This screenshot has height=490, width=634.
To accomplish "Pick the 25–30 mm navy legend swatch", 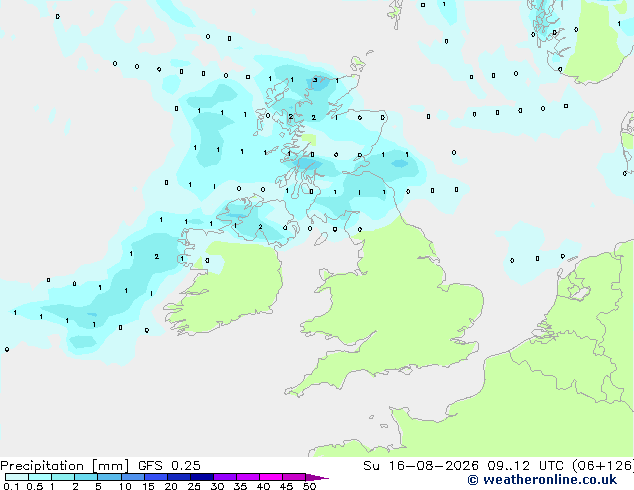I will [x=201, y=477].
